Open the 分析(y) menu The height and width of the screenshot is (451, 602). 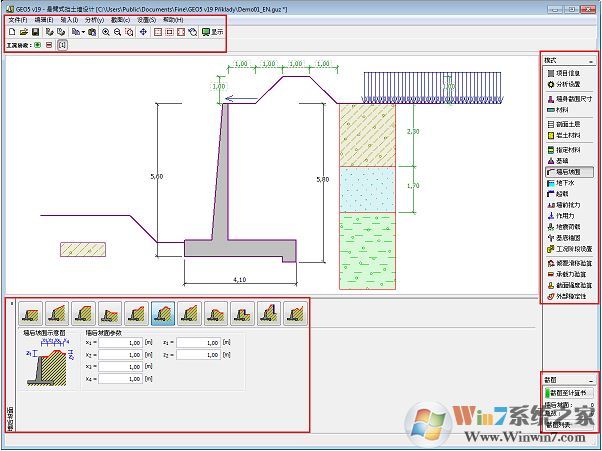click(x=94, y=20)
